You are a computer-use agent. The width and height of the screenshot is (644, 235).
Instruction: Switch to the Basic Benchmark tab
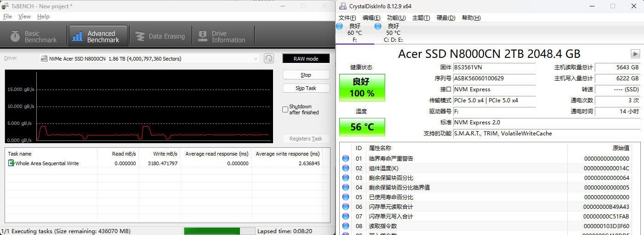(x=34, y=36)
